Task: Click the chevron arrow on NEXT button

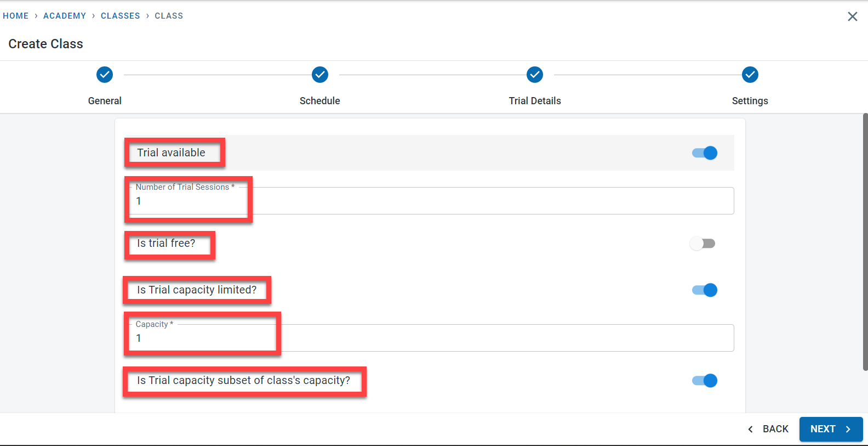Action: (848, 429)
